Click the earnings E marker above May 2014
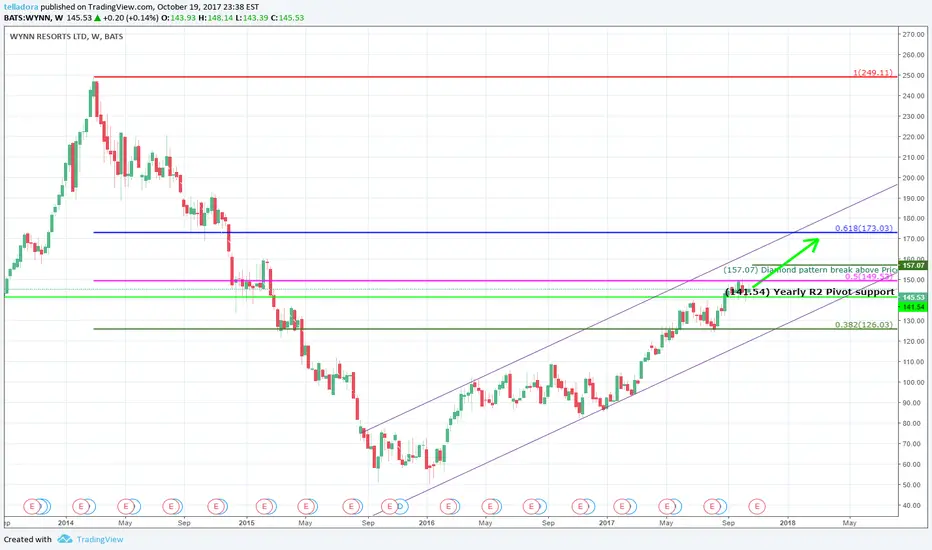Viewport: 932px width, 550px height. (125, 507)
